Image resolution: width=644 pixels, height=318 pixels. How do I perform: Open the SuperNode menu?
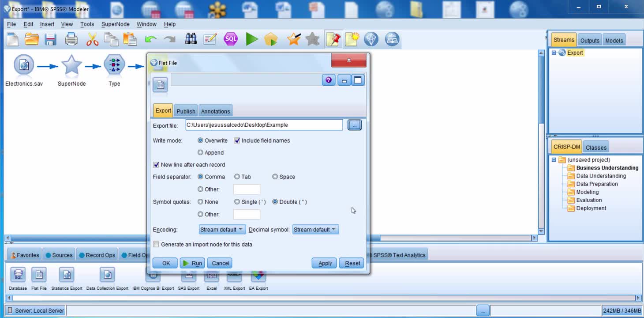(115, 24)
